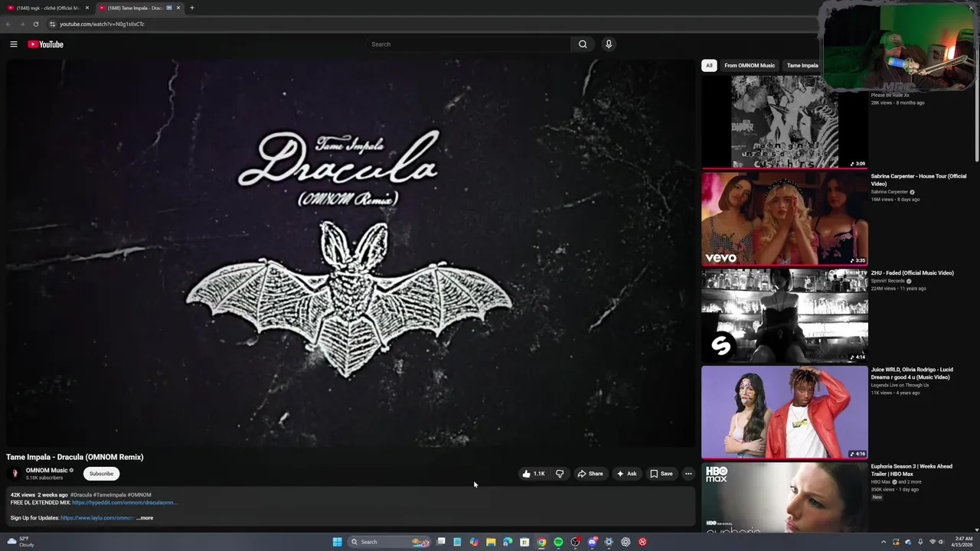The height and width of the screenshot is (551, 980).
Task: Save the video to a playlist
Action: (x=661, y=474)
